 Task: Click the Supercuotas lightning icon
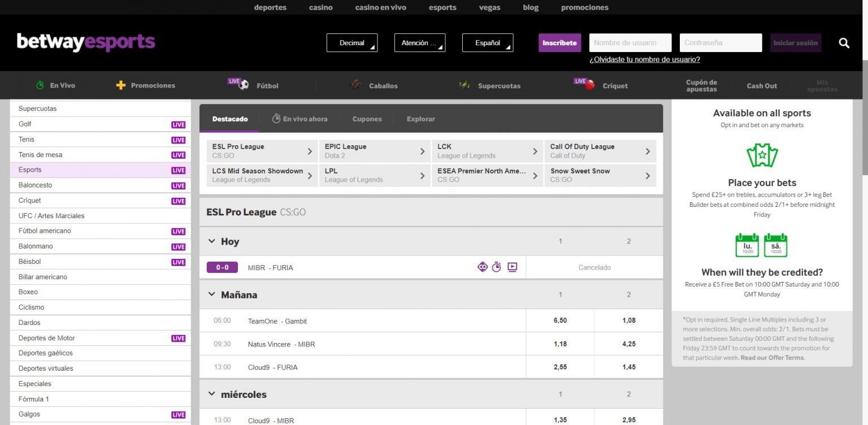click(x=465, y=85)
